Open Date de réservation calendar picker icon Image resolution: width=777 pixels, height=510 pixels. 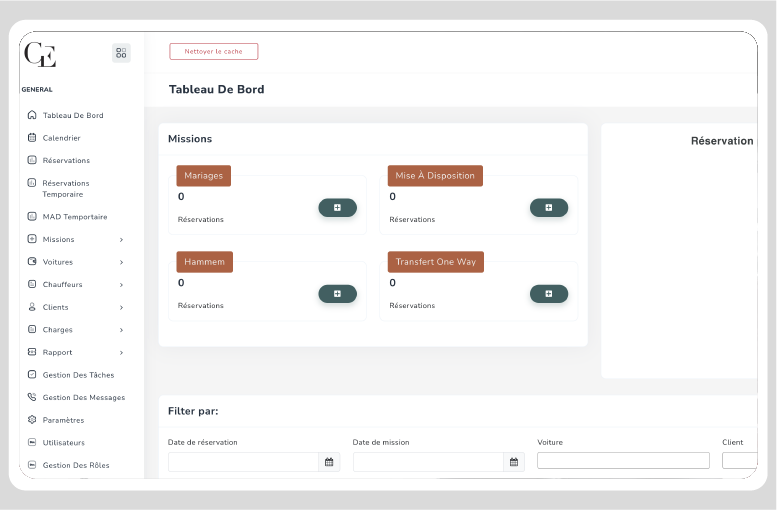click(x=329, y=462)
